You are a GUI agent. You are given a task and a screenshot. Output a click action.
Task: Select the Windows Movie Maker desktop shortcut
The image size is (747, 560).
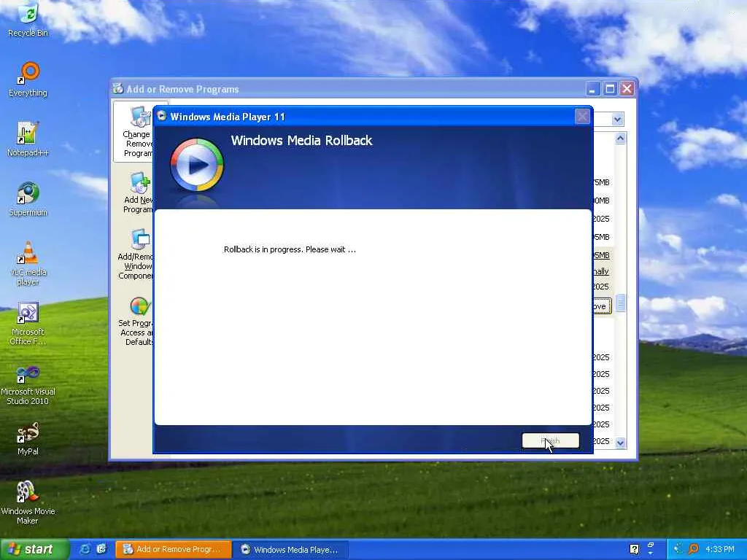click(x=28, y=503)
